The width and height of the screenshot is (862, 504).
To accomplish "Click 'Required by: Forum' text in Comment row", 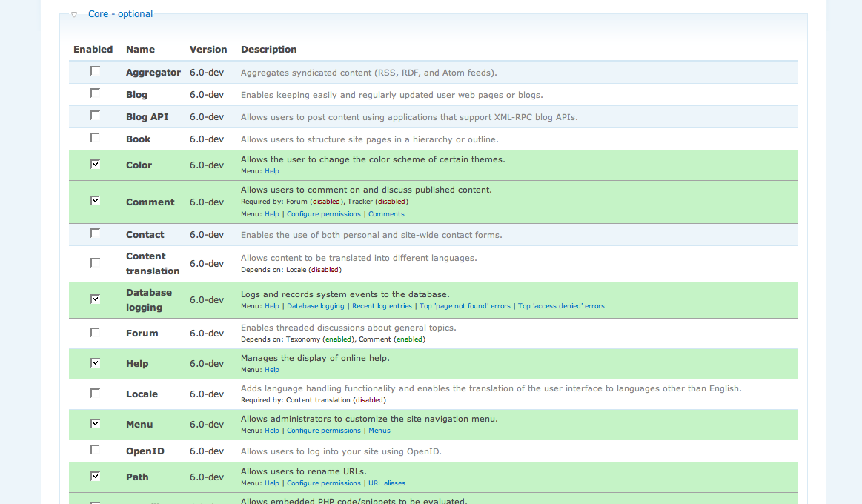I will (x=325, y=201).
